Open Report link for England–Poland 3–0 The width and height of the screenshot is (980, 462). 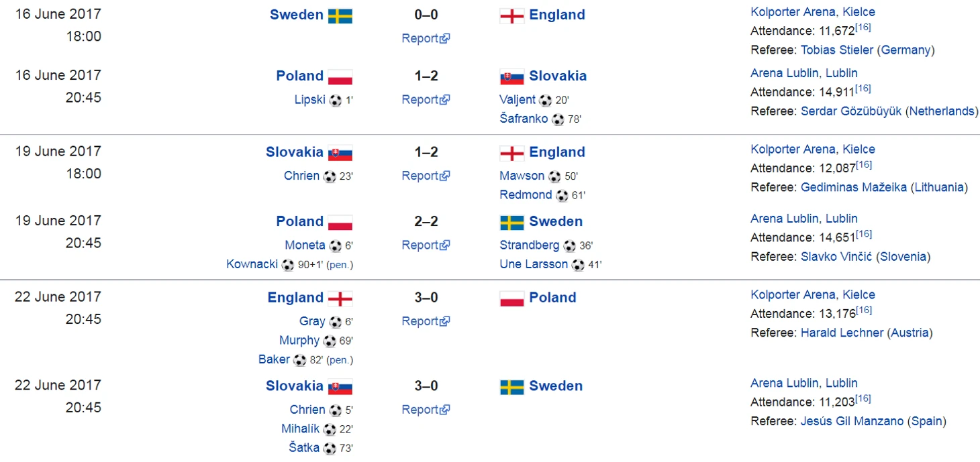point(426,322)
